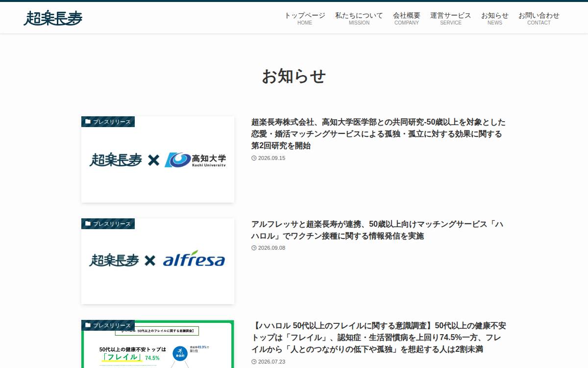The image size is (588, 368).
Task: Open the 高知大学医学部との共同研究 article title
Action: [x=378, y=134]
